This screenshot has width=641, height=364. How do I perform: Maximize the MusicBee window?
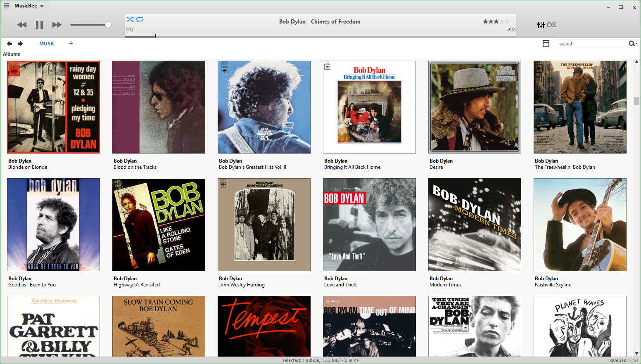pos(620,7)
